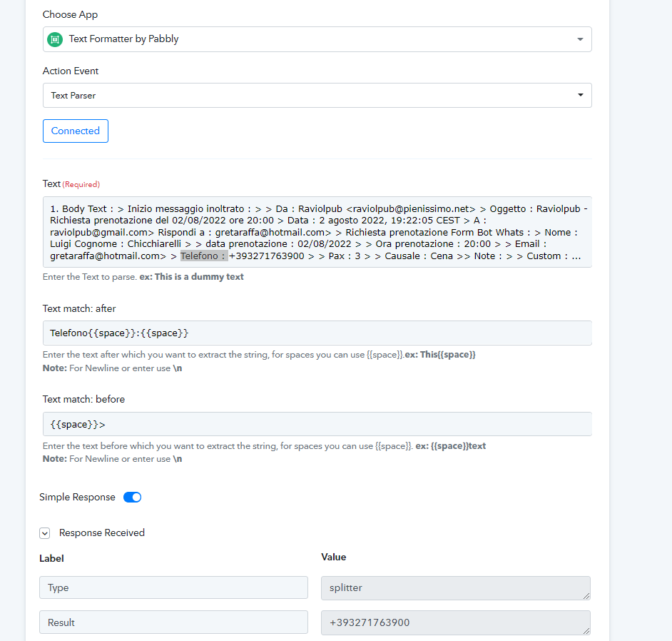The height and width of the screenshot is (641, 672).
Task: Click the Text match: after field
Action: (317, 333)
